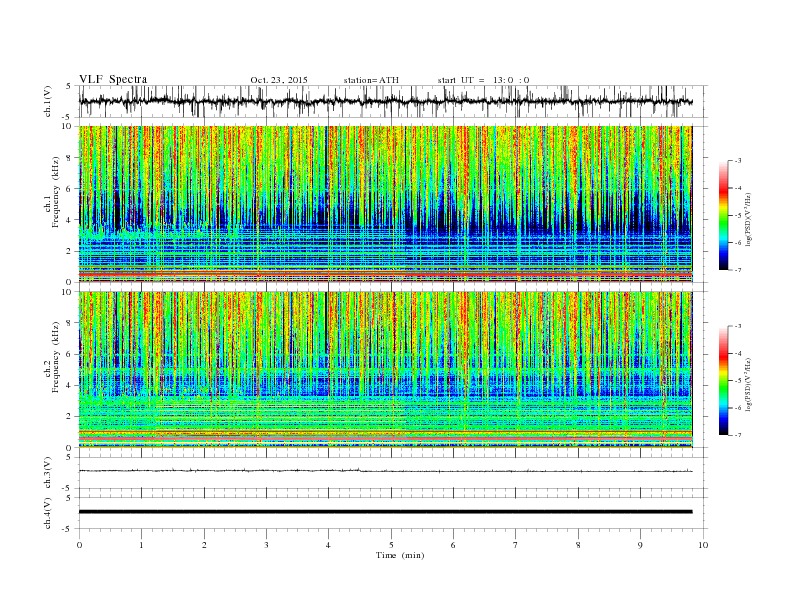
Task: Click the ch.2 spectrogram color bar
Action: pyautogui.click(x=724, y=381)
